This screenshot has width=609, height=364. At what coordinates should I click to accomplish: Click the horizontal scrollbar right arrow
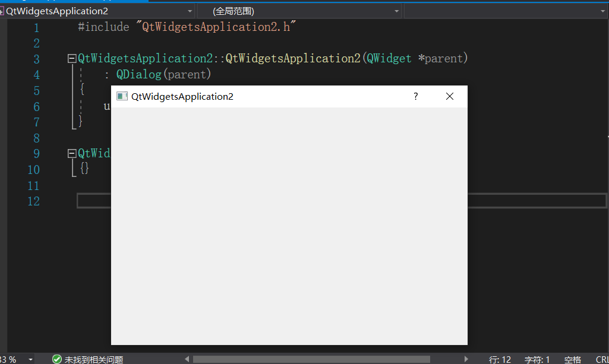click(x=466, y=359)
